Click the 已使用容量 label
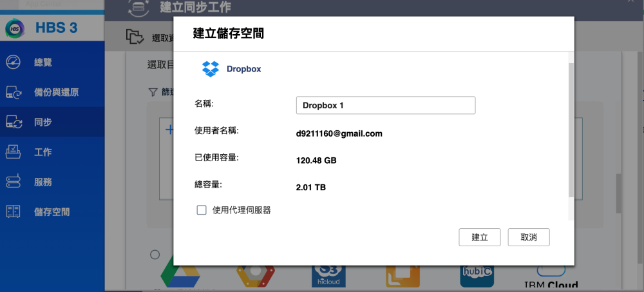Screen dimensions: 644x292 click(216, 158)
